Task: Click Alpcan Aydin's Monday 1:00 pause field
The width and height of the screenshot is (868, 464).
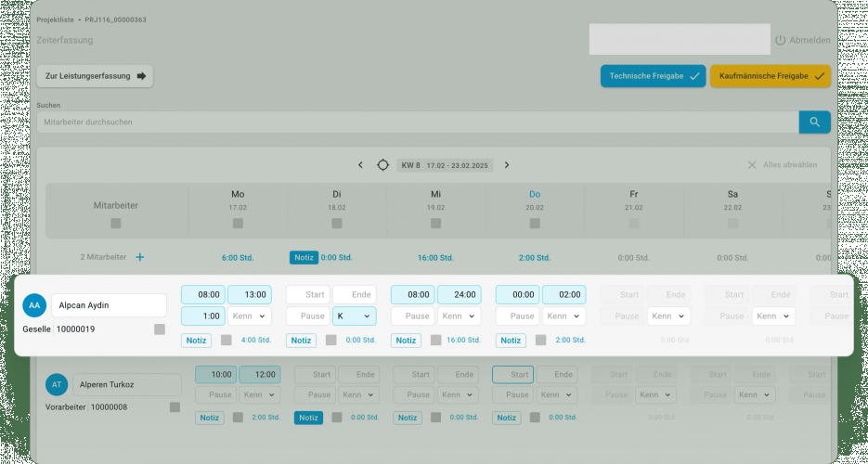Action: tap(203, 316)
